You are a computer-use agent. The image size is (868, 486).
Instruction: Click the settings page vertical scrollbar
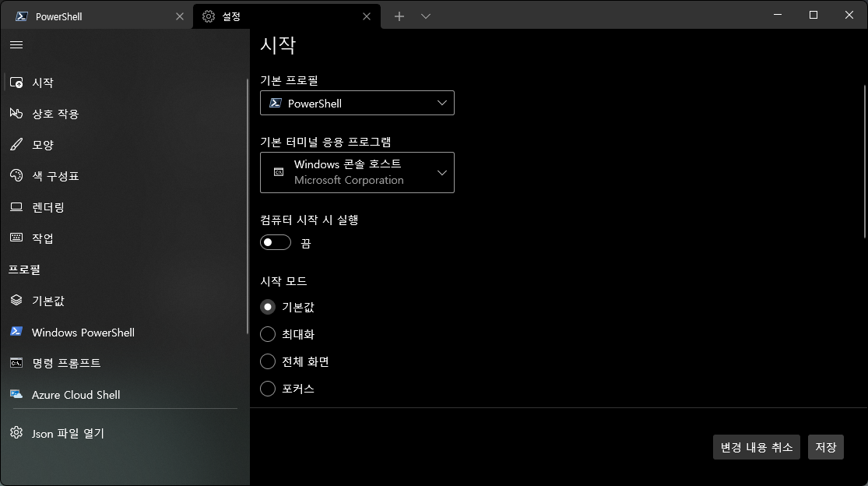(865, 162)
